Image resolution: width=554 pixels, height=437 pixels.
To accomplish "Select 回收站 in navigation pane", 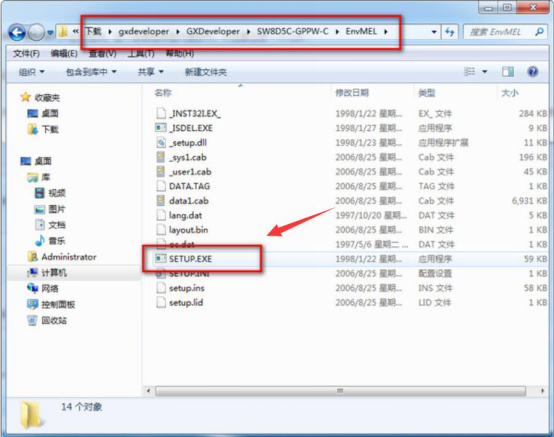I will click(54, 320).
